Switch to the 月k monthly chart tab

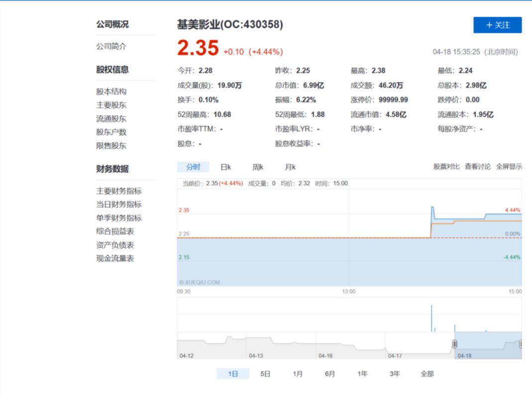[x=290, y=167]
